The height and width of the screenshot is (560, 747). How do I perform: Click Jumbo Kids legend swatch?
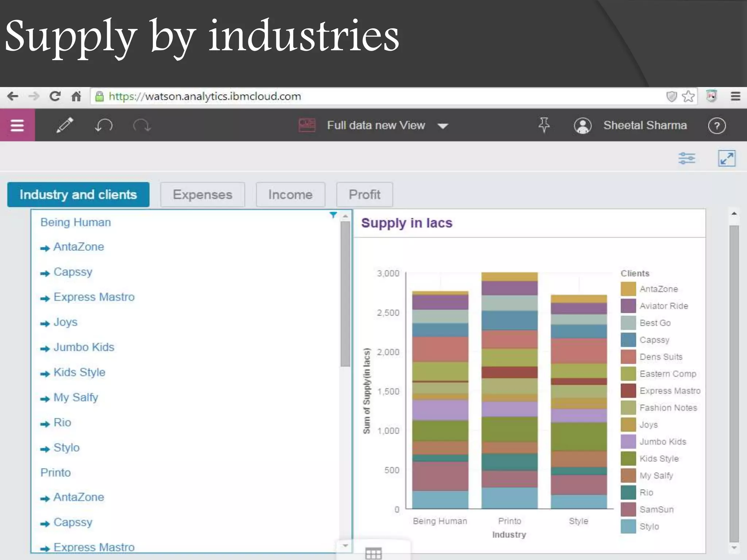tap(628, 442)
